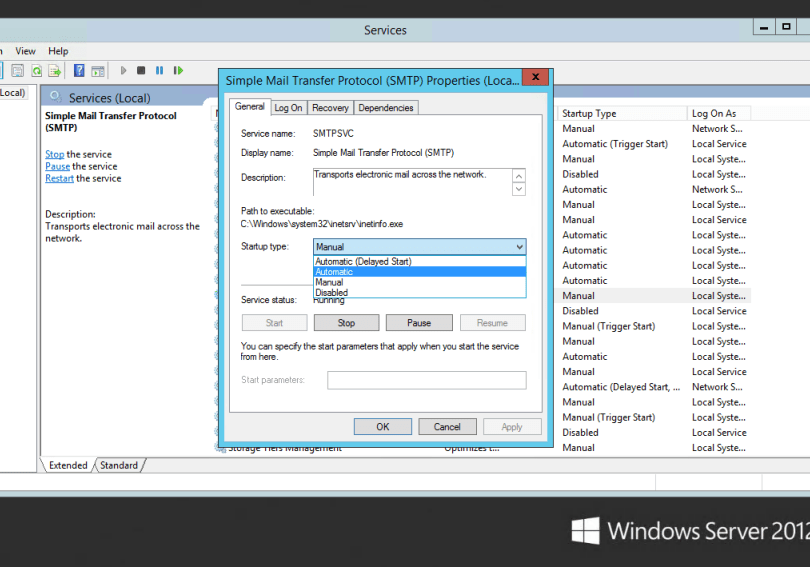Click the Startup Type column header

click(x=621, y=113)
